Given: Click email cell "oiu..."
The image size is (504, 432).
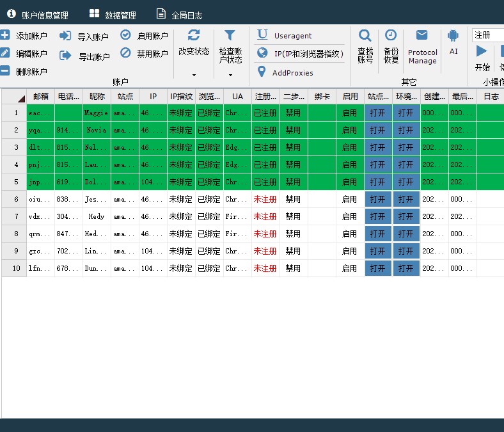Looking at the screenshot, I should tap(41, 199).
